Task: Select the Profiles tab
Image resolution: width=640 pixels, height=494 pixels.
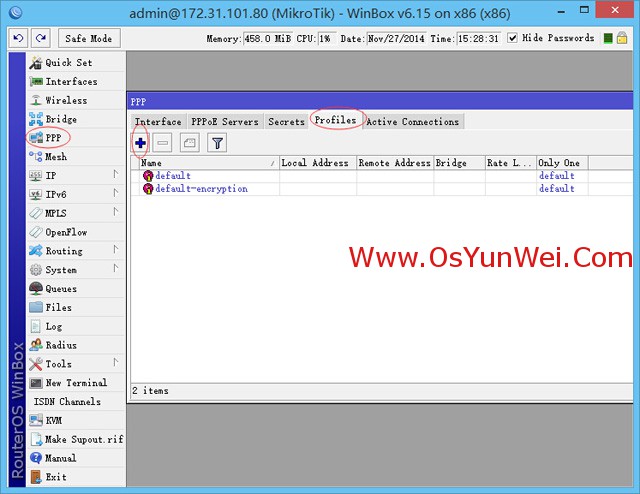Action: click(x=336, y=120)
